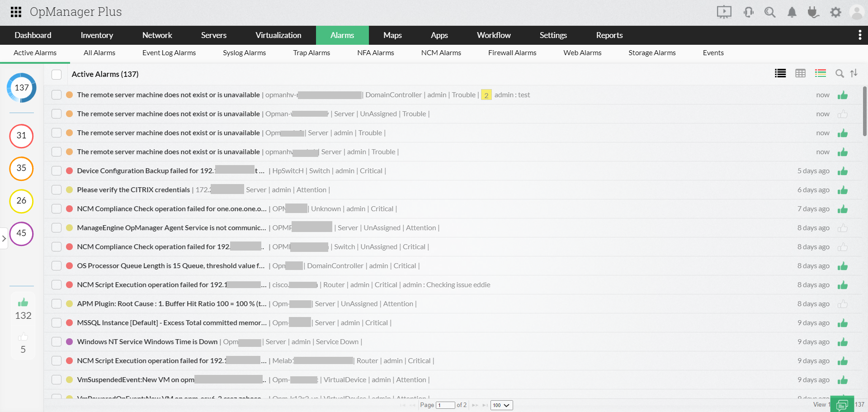This screenshot has height=412, width=868.
Task: Filter by acknowledged alarms count 132
Action: tap(23, 309)
